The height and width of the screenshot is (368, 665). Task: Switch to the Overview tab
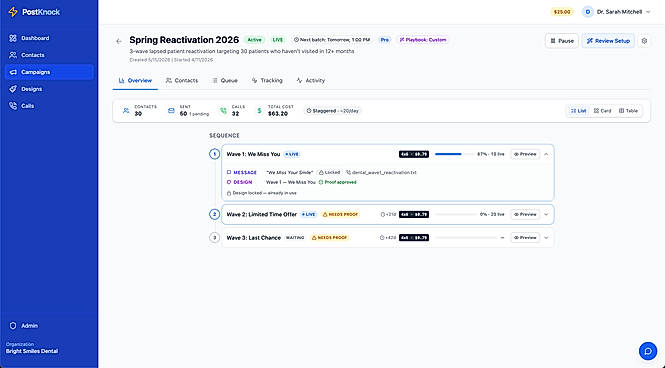pyautogui.click(x=135, y=81)
